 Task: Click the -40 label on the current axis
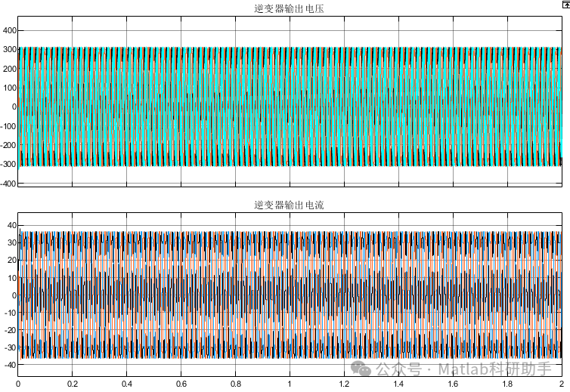[11, 364]
